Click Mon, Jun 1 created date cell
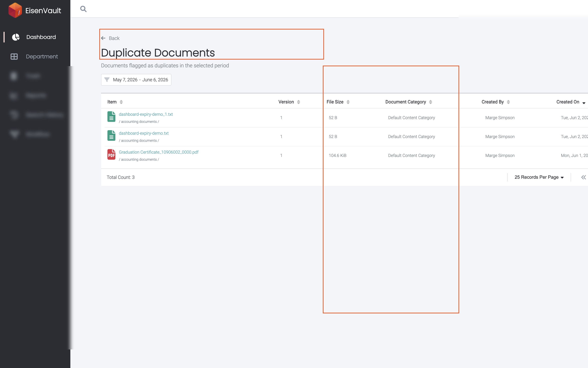Image resolution: width=588 pixels, height=368 pixels. point(574,156)
